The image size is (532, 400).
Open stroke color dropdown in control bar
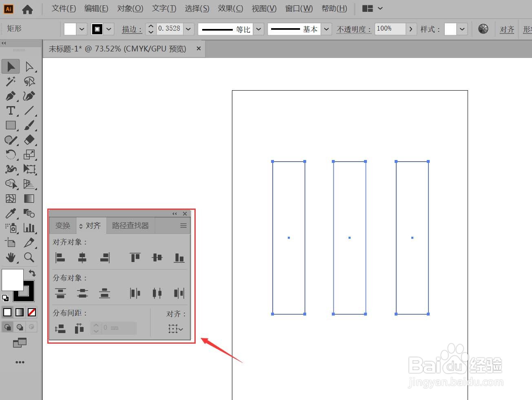109,29
